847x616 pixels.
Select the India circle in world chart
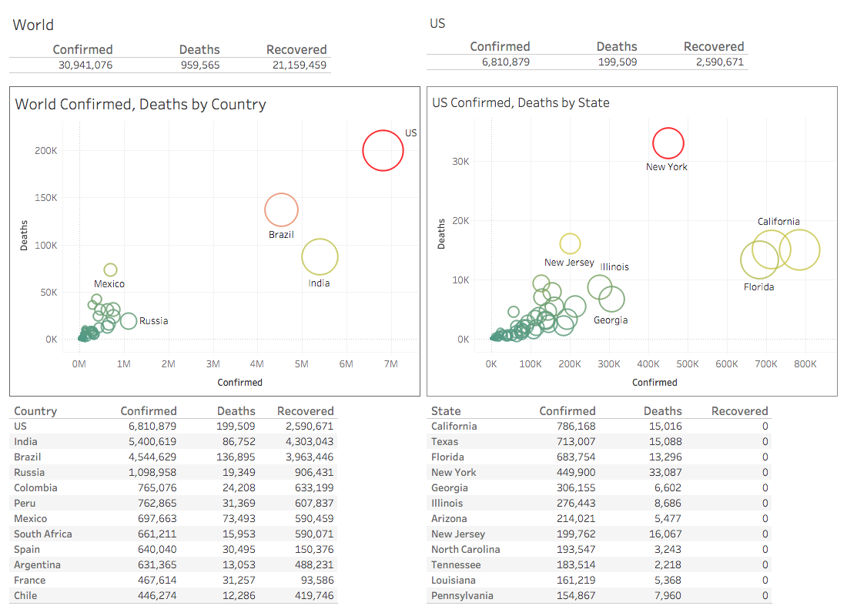[320, 256]
